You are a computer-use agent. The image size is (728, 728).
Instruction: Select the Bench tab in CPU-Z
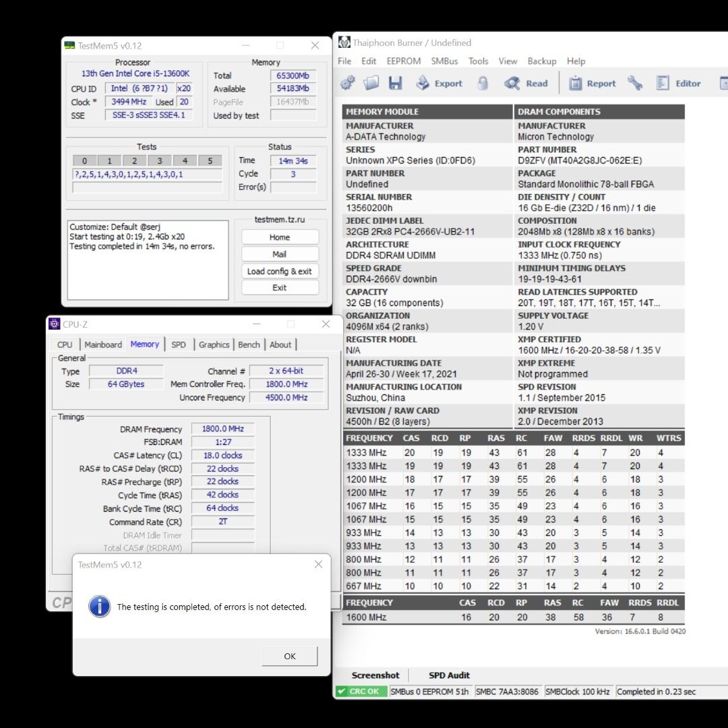(x=249, y=344)
